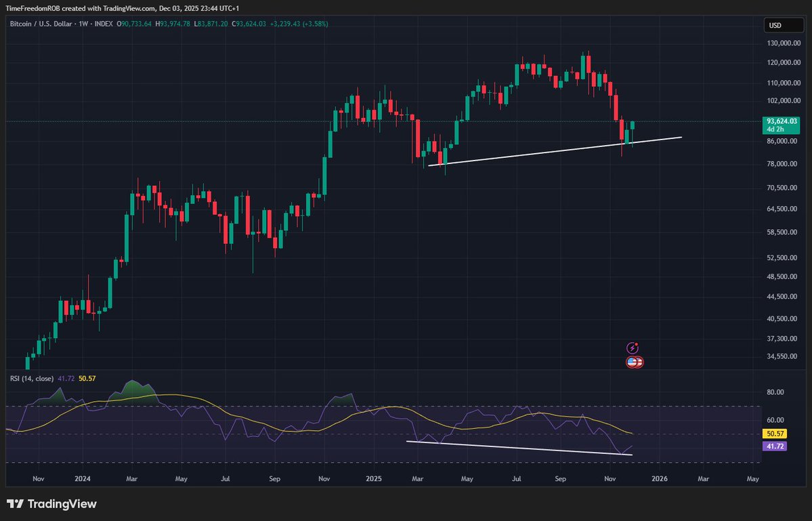The width and height of the screenshot is (812, 521).
Task: Click the low value 83,871.20 in header
Action: (x=213, y=24)
